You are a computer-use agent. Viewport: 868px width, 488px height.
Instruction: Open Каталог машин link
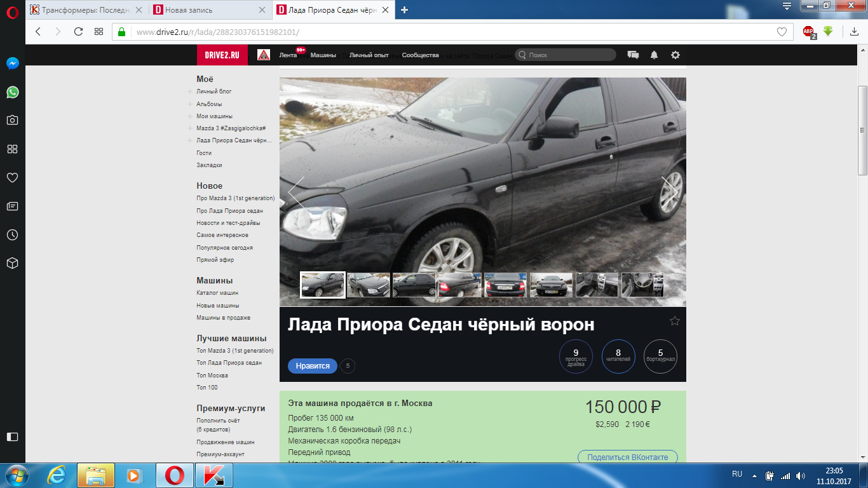click(x=217, y=293)
